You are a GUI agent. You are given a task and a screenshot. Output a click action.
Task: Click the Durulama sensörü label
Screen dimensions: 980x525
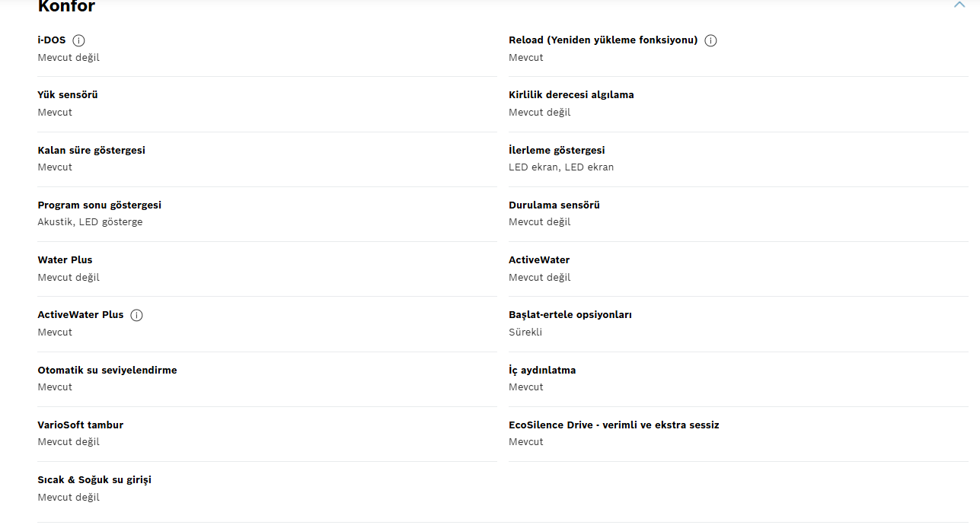tap(554, 205)
